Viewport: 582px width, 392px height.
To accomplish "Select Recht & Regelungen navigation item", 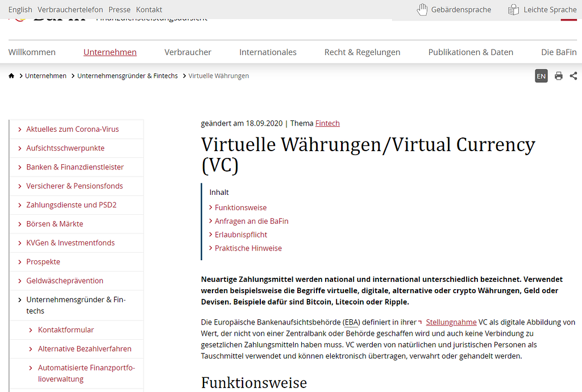I will (x=362, y=52).
